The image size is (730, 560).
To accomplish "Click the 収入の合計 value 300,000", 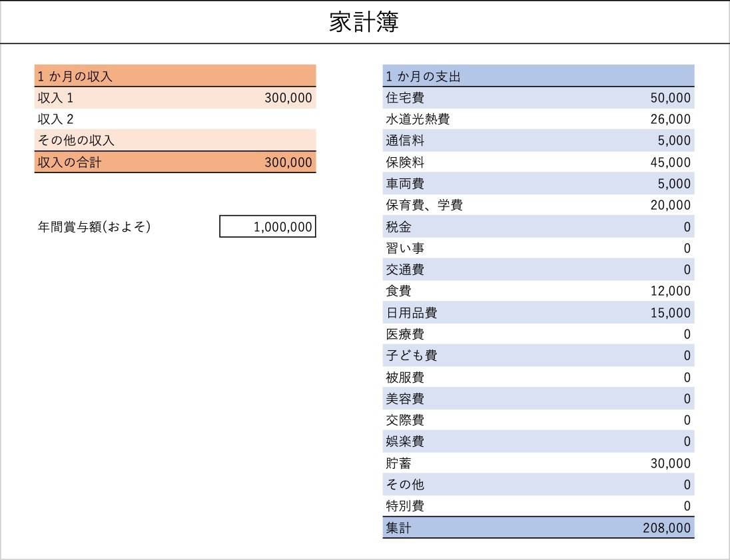I will [x=288, y=162].
